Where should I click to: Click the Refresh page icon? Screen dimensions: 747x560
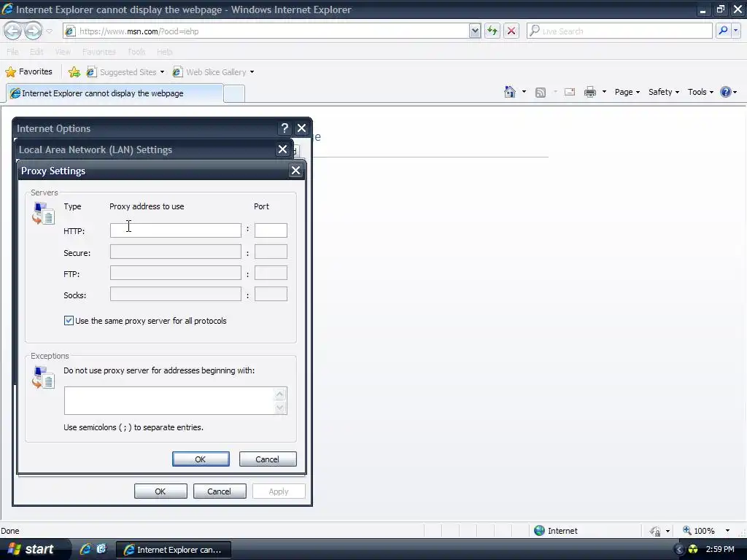pyautogui.click(x=492, y=31)
